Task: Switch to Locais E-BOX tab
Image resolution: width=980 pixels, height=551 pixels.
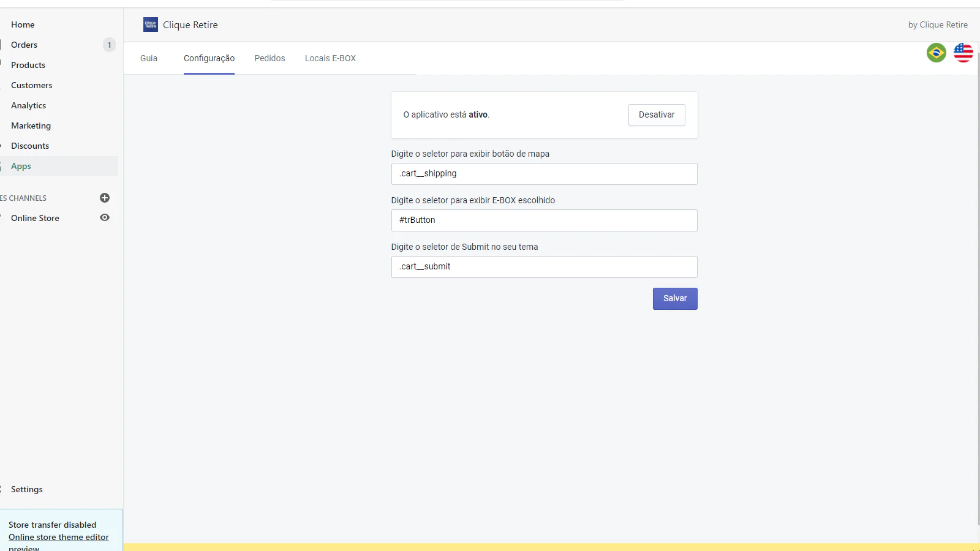Action: pos(330,58)
